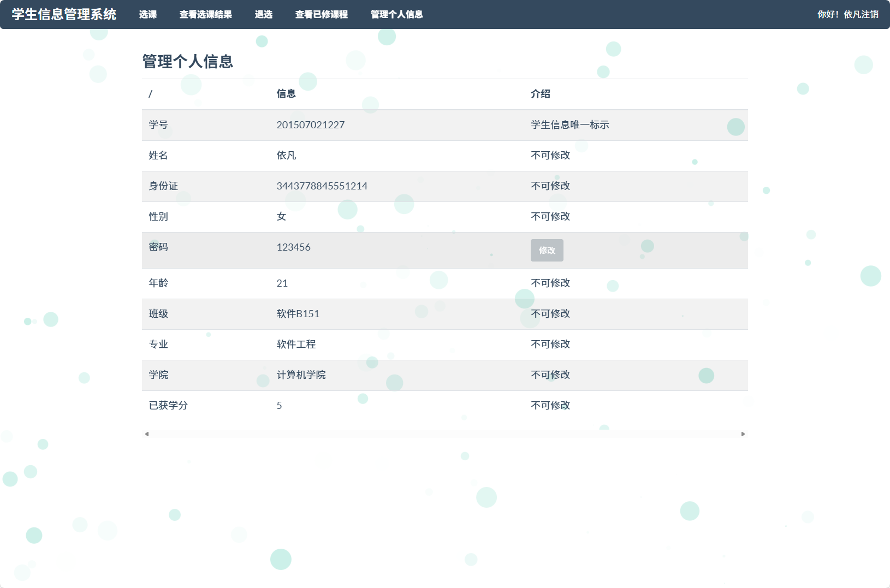Click the 学院 value 计算机学院
This screenshot has width=890, height=588.
(301, 375)
